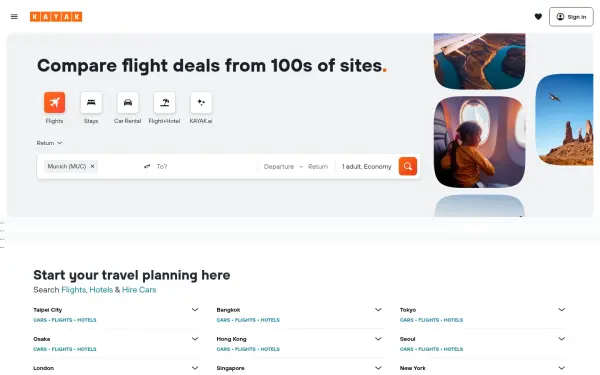Open the Departure date field

[279, 166]
